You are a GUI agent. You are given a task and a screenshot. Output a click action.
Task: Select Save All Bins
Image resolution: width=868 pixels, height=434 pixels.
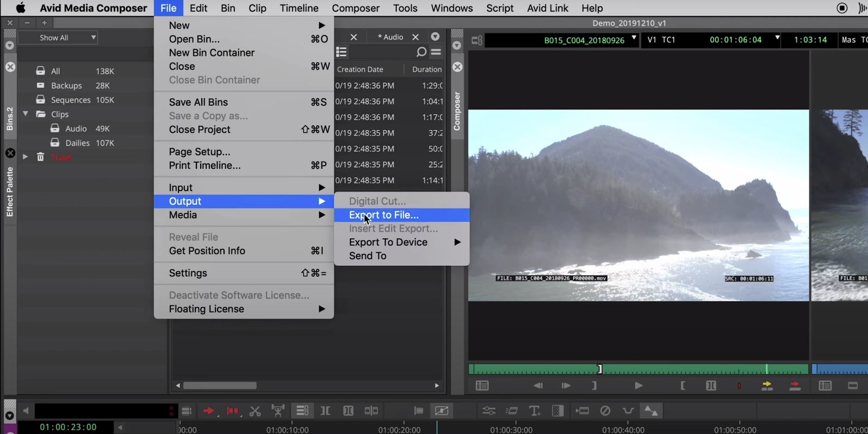pos(244,103)
